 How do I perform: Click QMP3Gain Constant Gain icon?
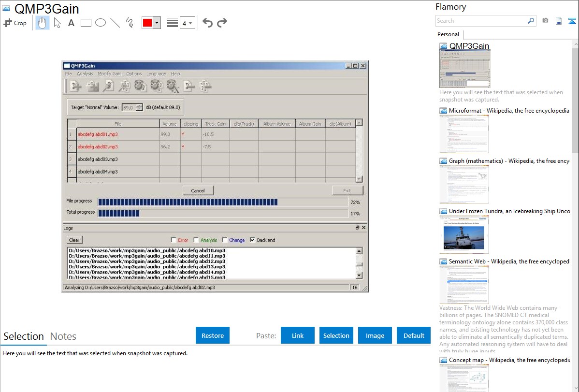click(173, 87)
